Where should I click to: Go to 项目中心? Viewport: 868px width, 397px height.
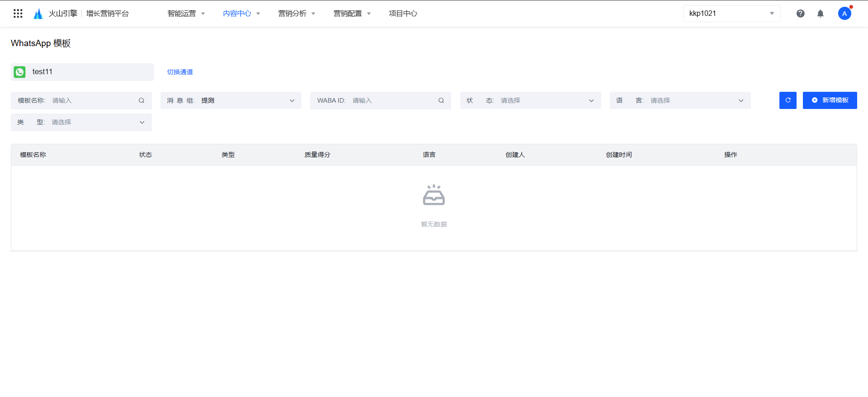pyautogui.click(x=403, y=14)
